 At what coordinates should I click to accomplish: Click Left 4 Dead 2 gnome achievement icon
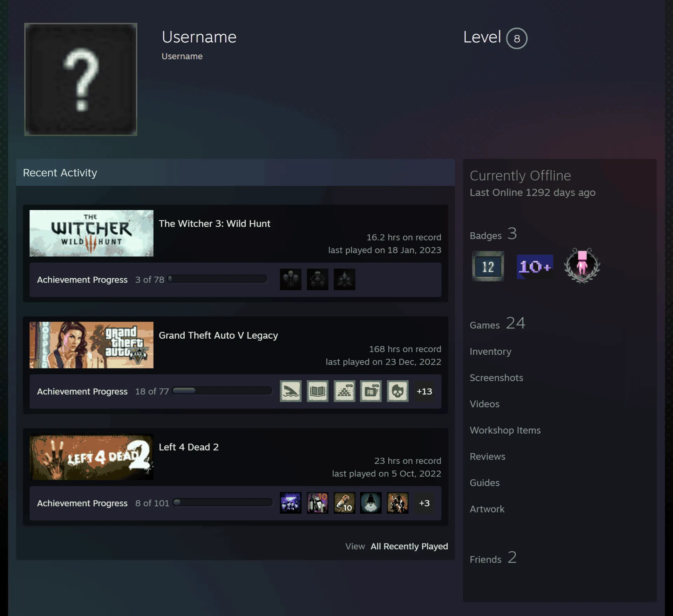tap(371, 503)
